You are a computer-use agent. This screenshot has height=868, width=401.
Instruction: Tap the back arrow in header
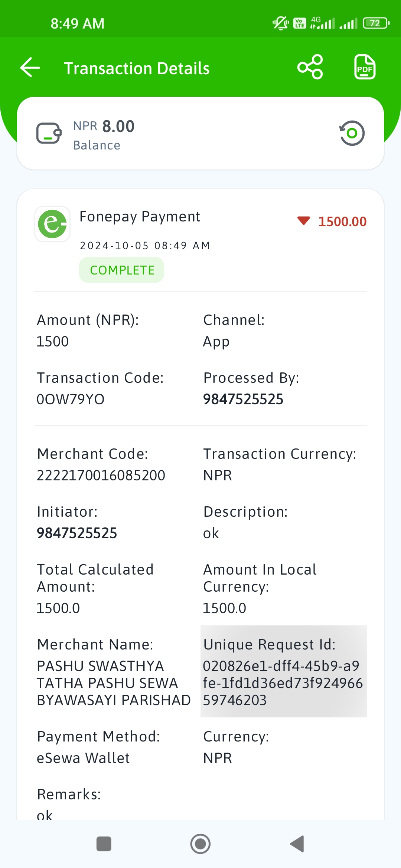tap(30, 68)
